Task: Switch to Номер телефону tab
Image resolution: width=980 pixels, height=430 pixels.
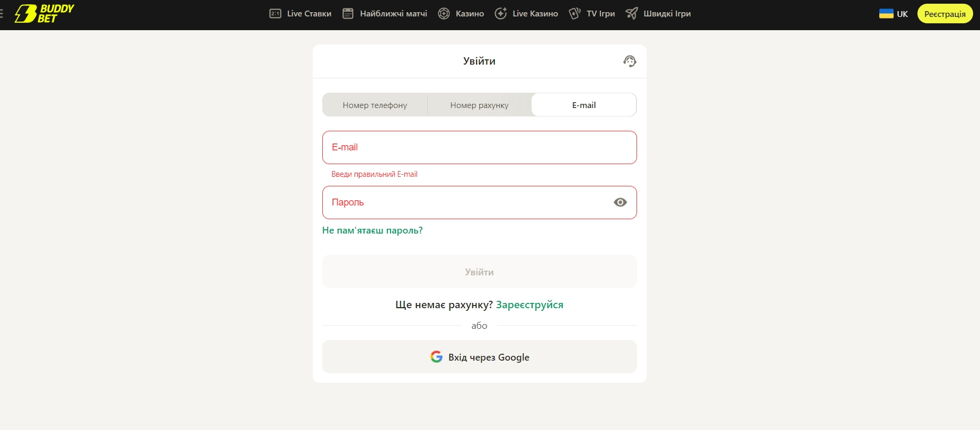Action: tap(375, 105)
